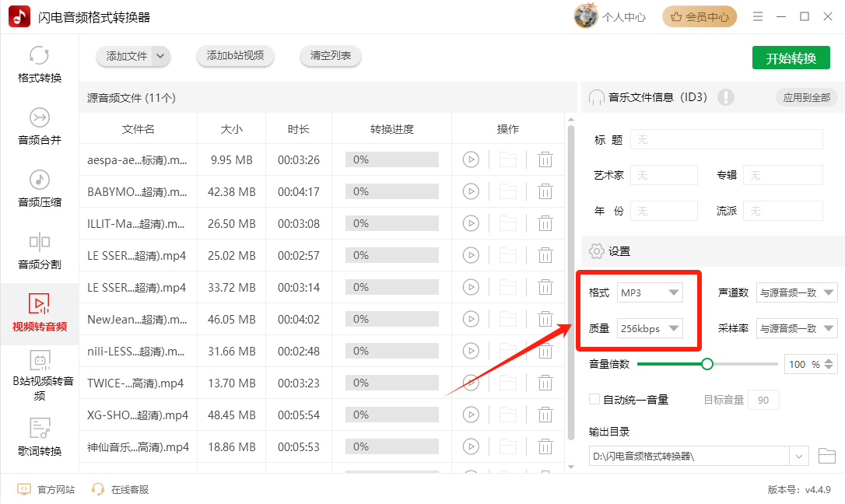Open the 格式转换 format conversion section
Image resolution: width=845 pixels, height=504 pixels.
pyautogui.click(x=40, y=65)
